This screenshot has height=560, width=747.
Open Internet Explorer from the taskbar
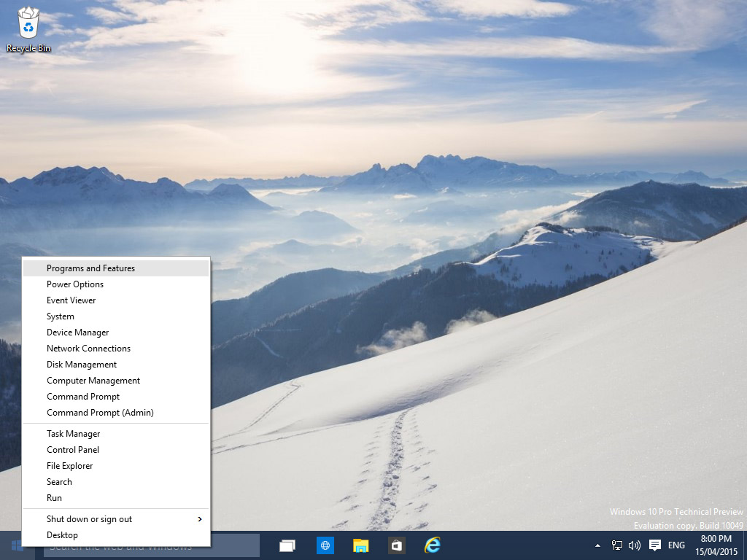click(x=433, y=545)
